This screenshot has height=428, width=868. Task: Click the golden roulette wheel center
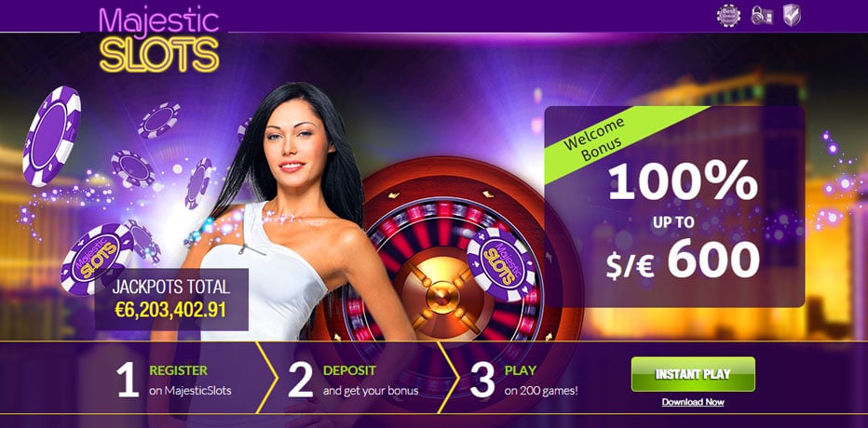click(441, 297)
